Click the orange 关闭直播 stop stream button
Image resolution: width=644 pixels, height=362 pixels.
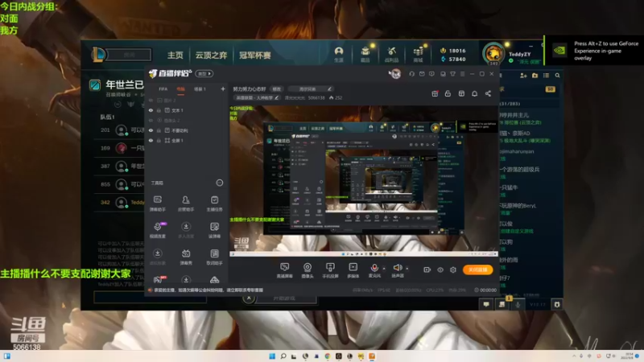[477, 269]
